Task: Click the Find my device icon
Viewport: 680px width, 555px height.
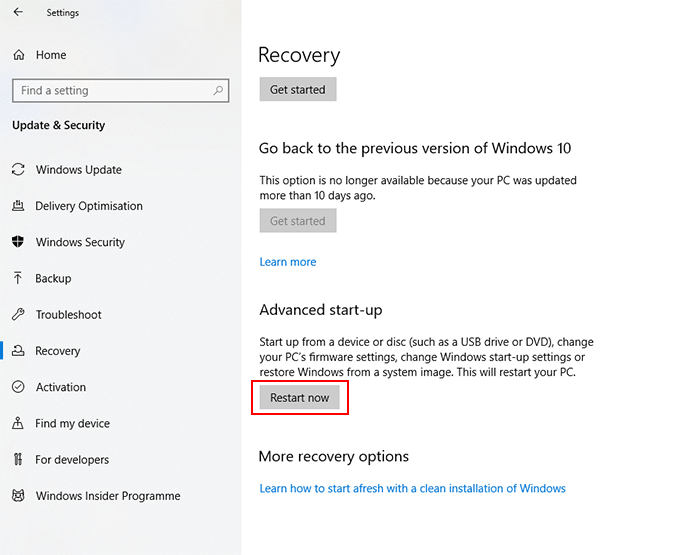Action: pos(18,423)
